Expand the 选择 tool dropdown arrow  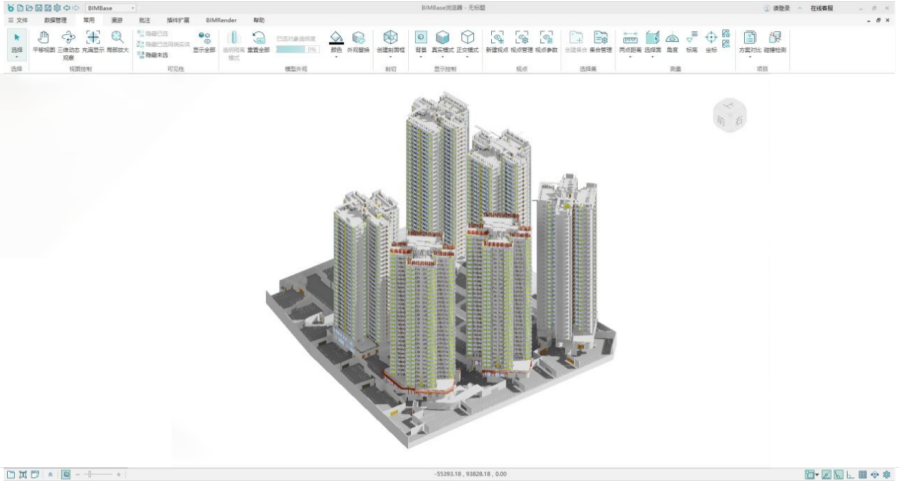click(16, 56)
